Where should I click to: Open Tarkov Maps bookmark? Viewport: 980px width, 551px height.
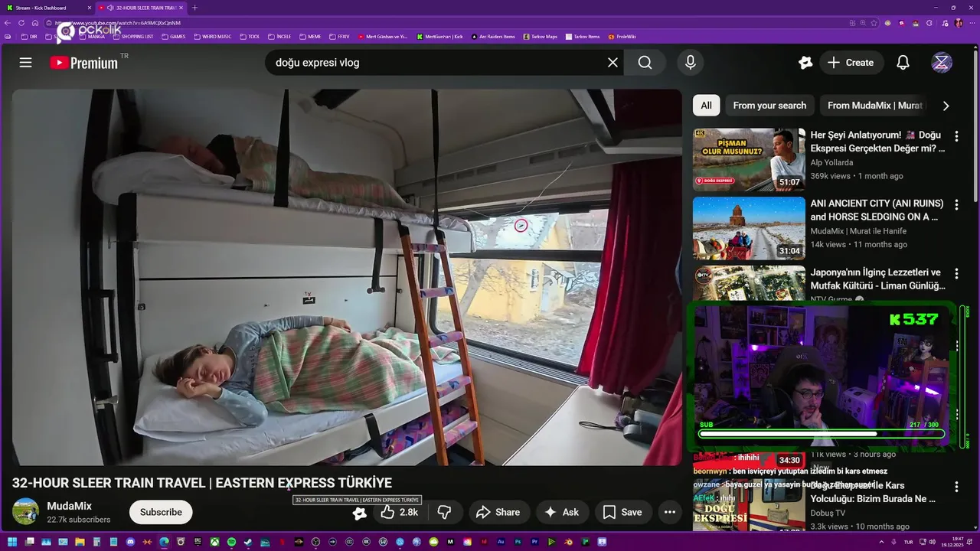pyautogui.click(x=541, y=37)
